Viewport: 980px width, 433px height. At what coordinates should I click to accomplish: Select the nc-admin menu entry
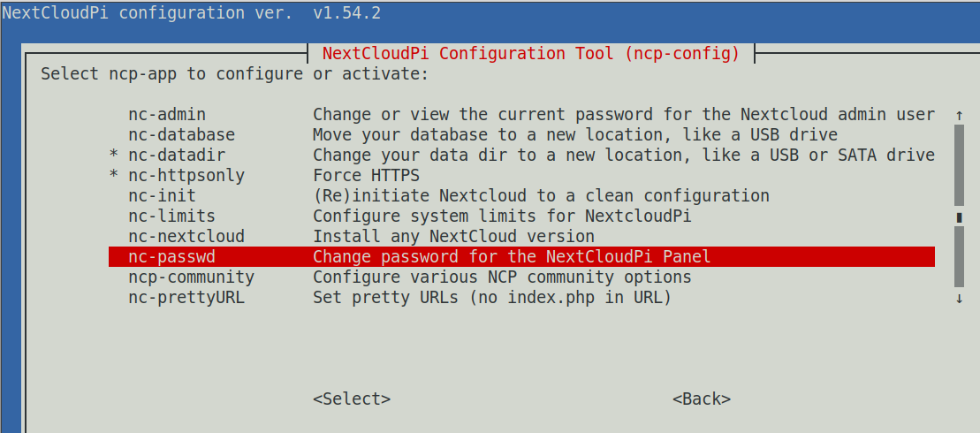click(167, 114)
